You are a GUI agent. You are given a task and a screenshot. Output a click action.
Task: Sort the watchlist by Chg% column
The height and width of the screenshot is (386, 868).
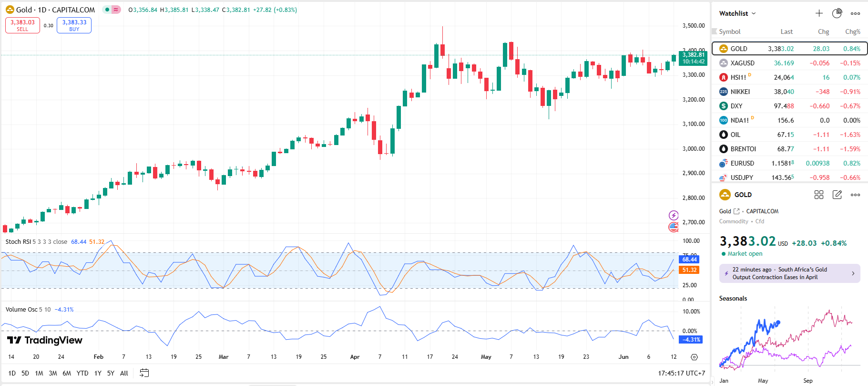(x=852, y=31)
